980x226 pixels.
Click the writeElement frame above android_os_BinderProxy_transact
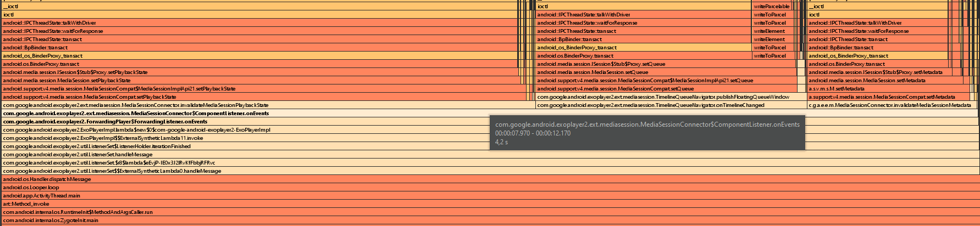pyautogui.click(x=772, y=39)
